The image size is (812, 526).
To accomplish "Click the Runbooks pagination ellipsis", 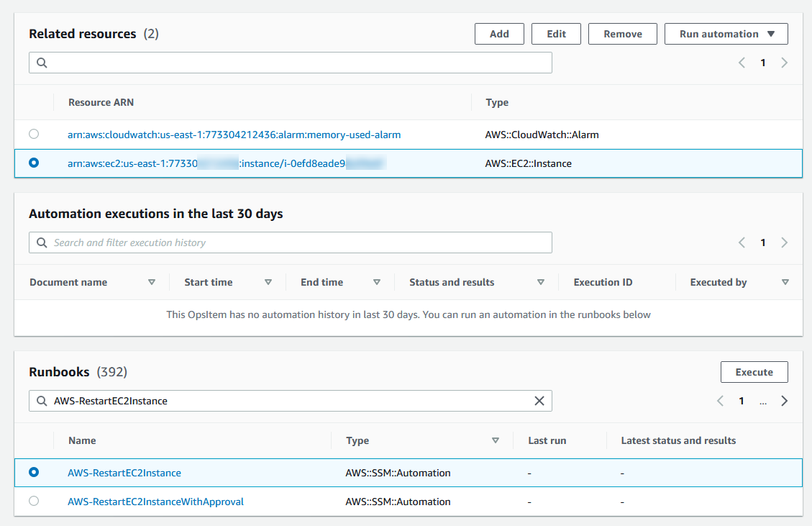I will pyautogui.click(x=763, y=402).
